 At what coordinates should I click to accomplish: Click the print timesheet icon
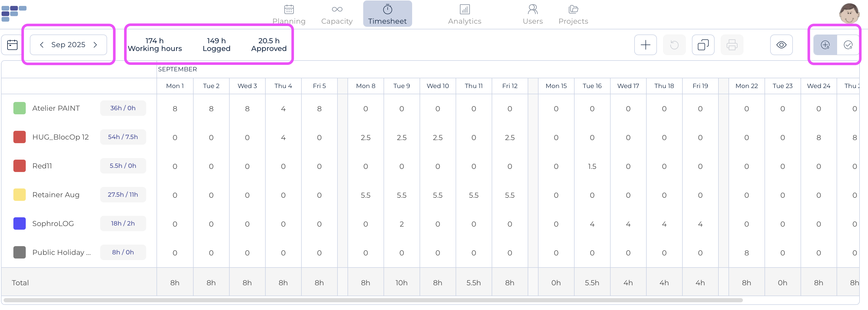[732, 45]
